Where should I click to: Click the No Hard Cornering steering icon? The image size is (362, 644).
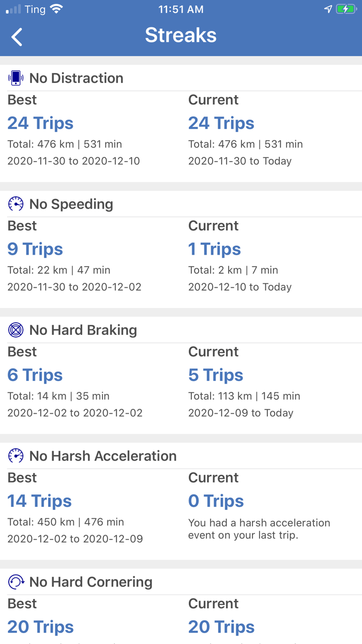click(16, 582)
